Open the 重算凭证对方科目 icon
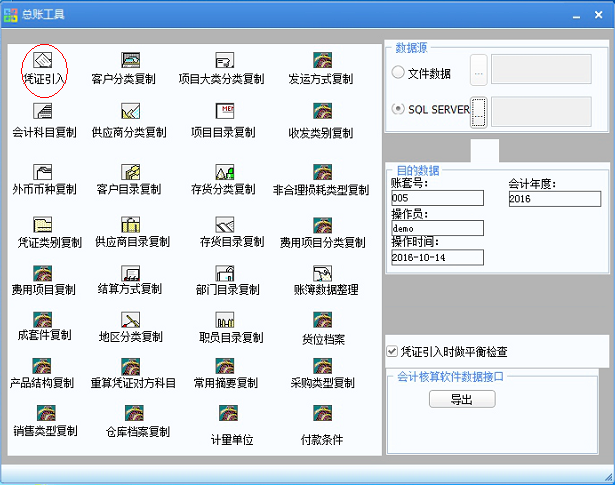 [x=131, y=366]
